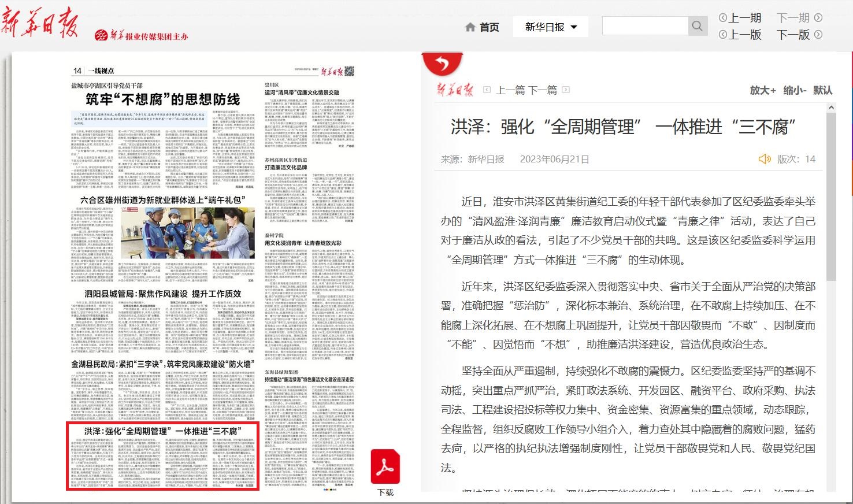Click section label 东海县绿海集团
The image size is (853, 504).
(281, 372)
